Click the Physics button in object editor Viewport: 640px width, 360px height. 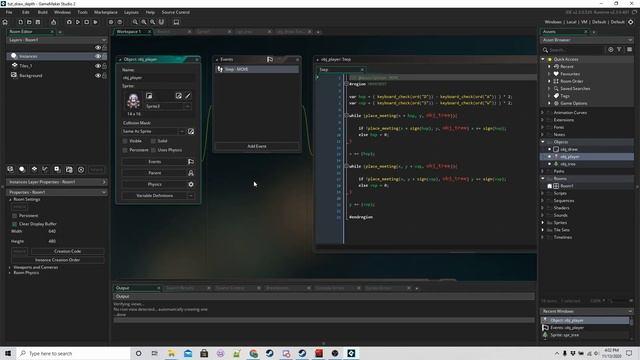[154, 184]
